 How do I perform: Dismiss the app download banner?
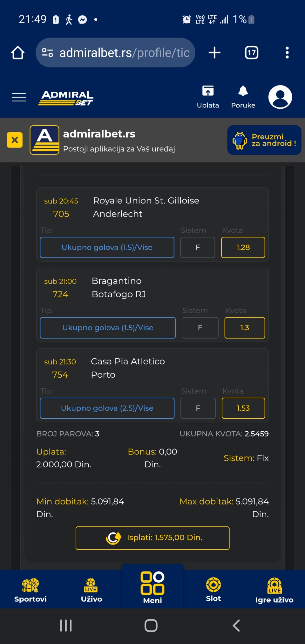[x=15, y=140]
